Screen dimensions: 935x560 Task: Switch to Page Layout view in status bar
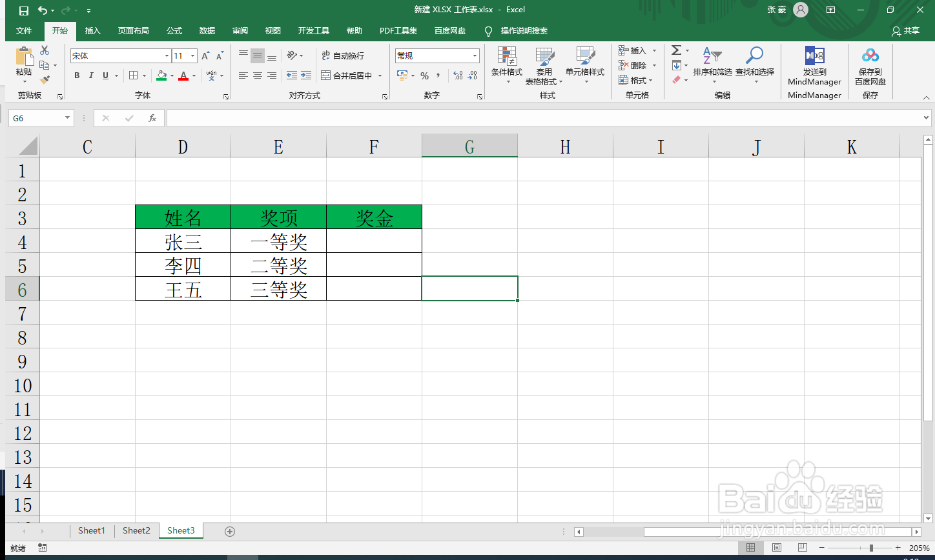[x=777, y=548]
